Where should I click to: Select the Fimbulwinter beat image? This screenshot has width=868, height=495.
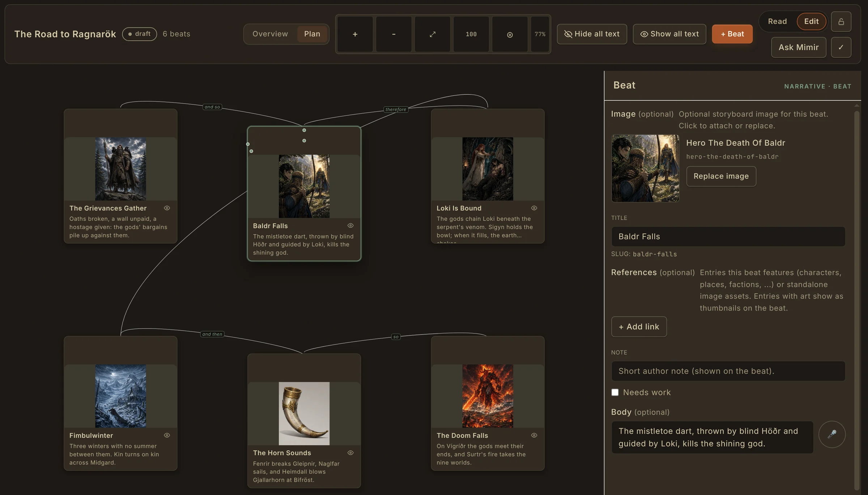point(120,396)
